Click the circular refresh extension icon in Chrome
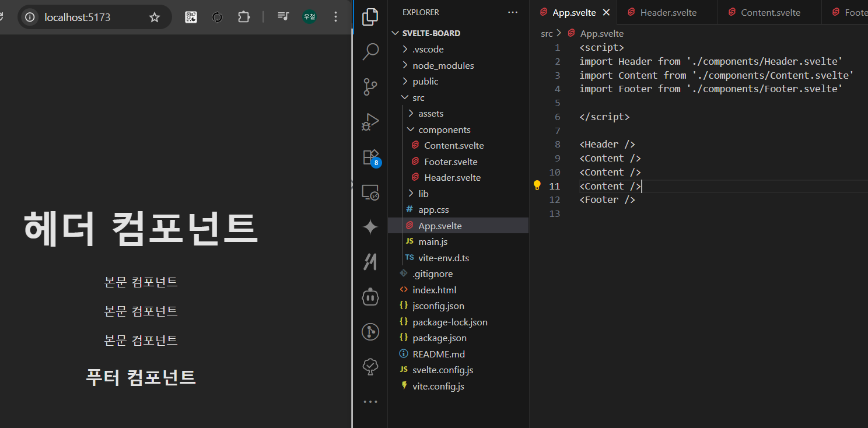The width and height of the screenshot is (868, 428). pos(217,17)
